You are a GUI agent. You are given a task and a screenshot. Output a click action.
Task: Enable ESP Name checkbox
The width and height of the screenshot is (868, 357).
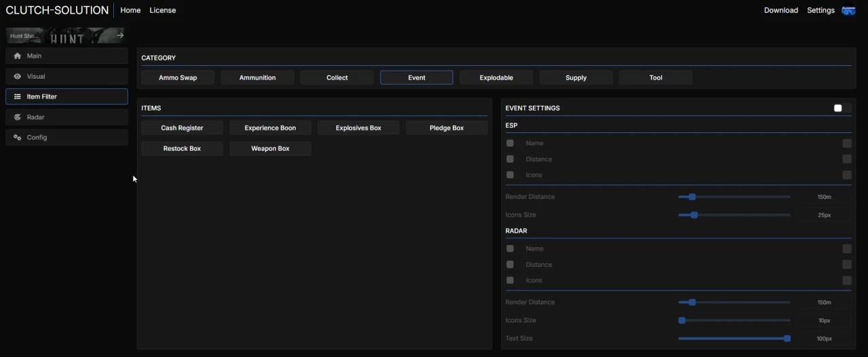click(x=510, y=143)
